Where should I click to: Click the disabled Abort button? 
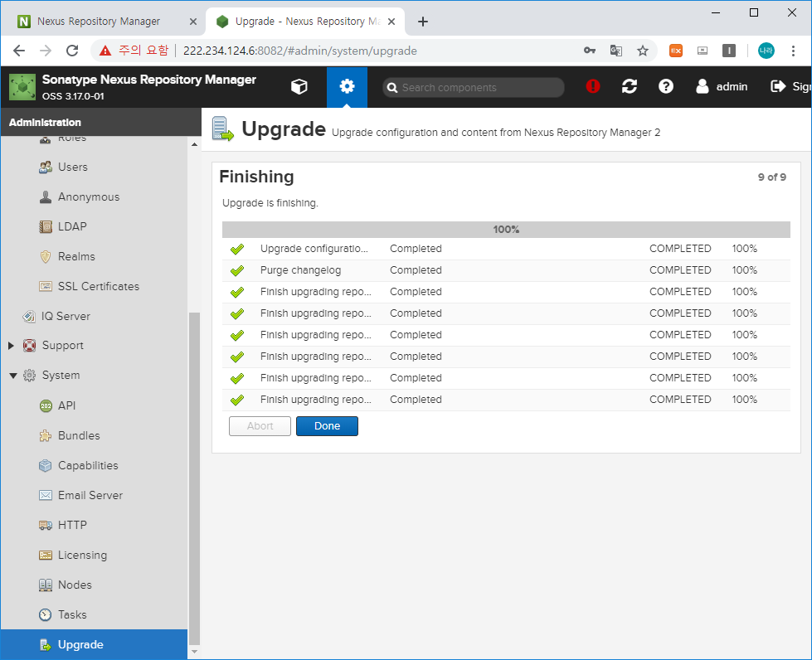pos(260,426)
